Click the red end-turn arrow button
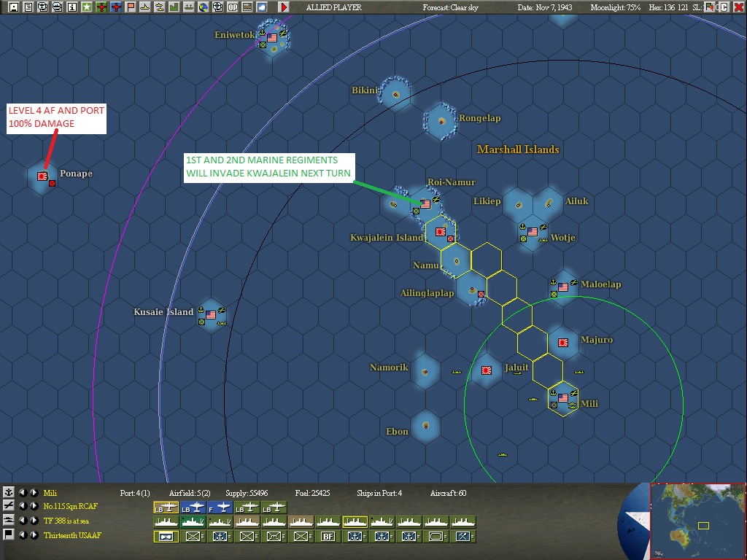The height and width of the screenshot is (560, 747). (284, 7)
